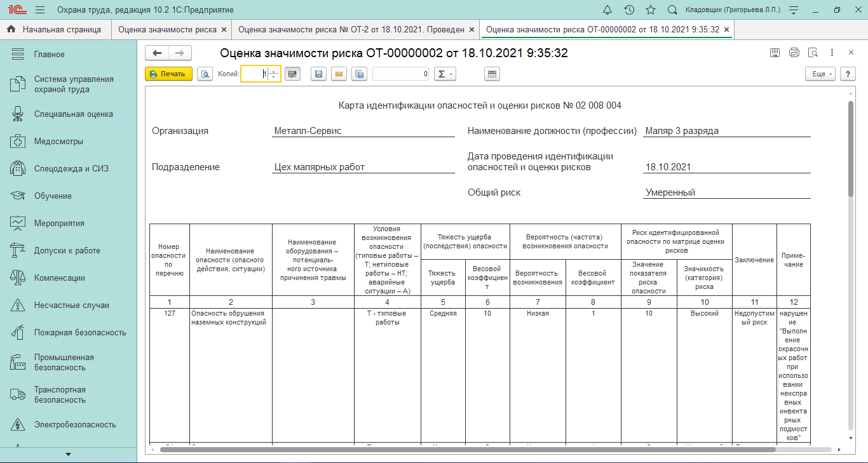
Task: Select the Умеренный overall risk cell
Action: click(727, 192)
